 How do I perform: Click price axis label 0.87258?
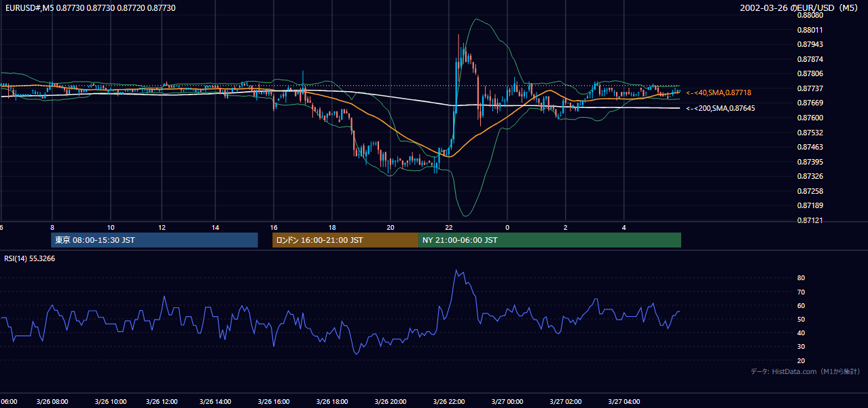tap(810, 191)
